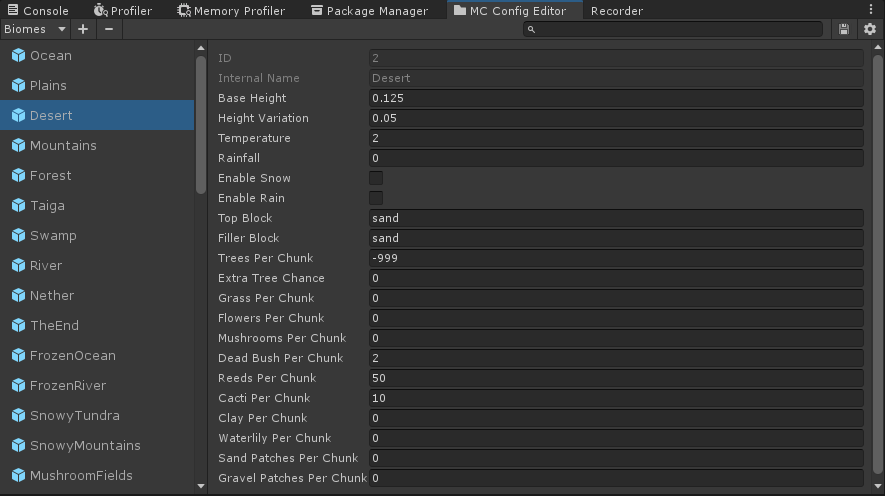Click the cube icon next to Plains

pos(19,85)
